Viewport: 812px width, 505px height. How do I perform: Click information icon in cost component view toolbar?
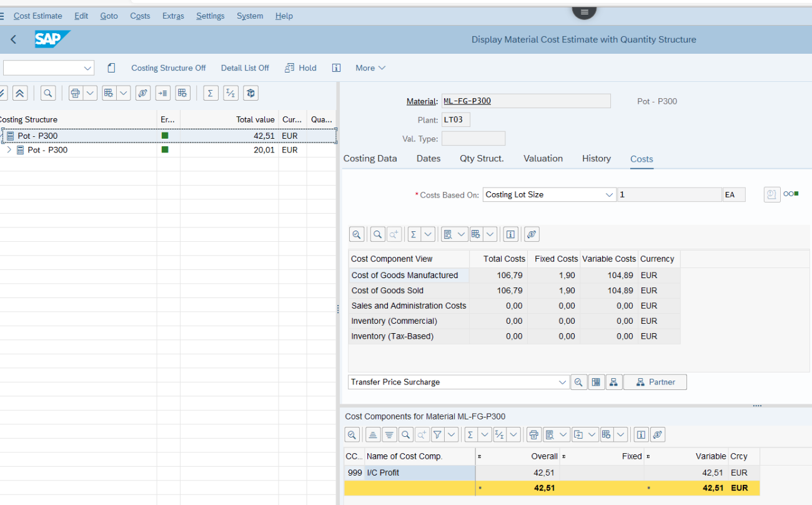coord(511,234)
